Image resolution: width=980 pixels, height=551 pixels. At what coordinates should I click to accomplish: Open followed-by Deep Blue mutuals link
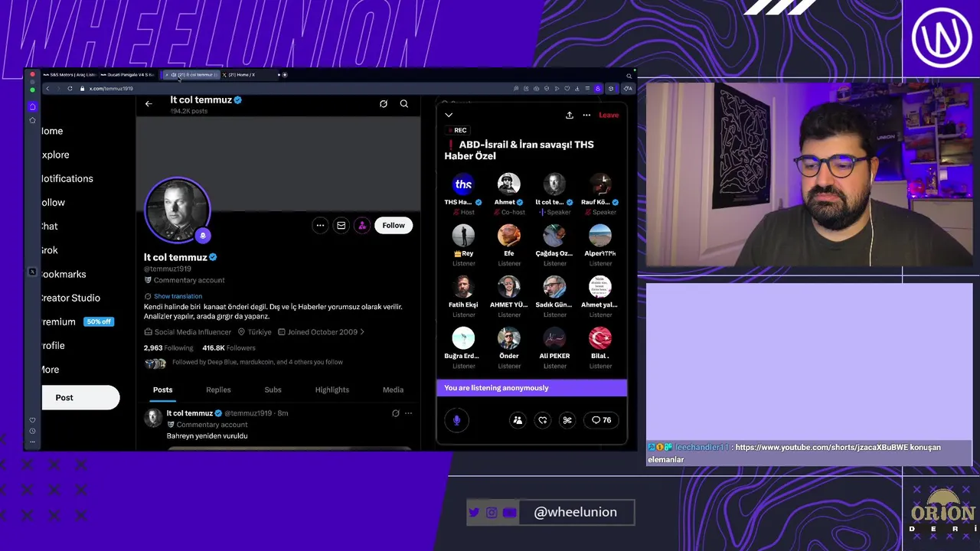(257, 362)
